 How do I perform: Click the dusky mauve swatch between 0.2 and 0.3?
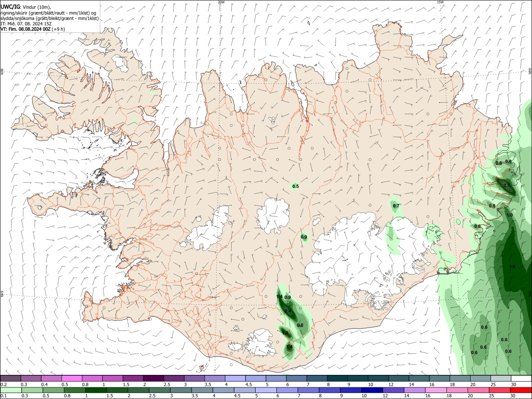pyautogui.click(x=10, y=378)
